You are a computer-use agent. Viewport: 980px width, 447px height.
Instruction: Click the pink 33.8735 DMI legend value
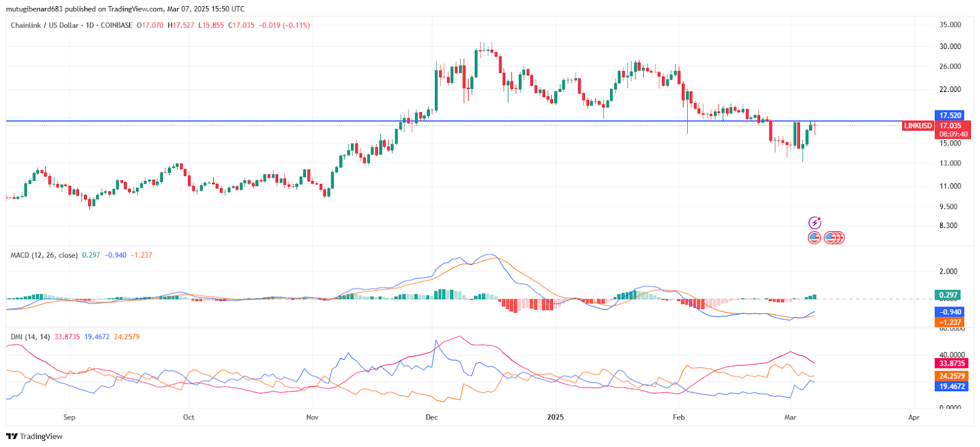tap(67, 337)
